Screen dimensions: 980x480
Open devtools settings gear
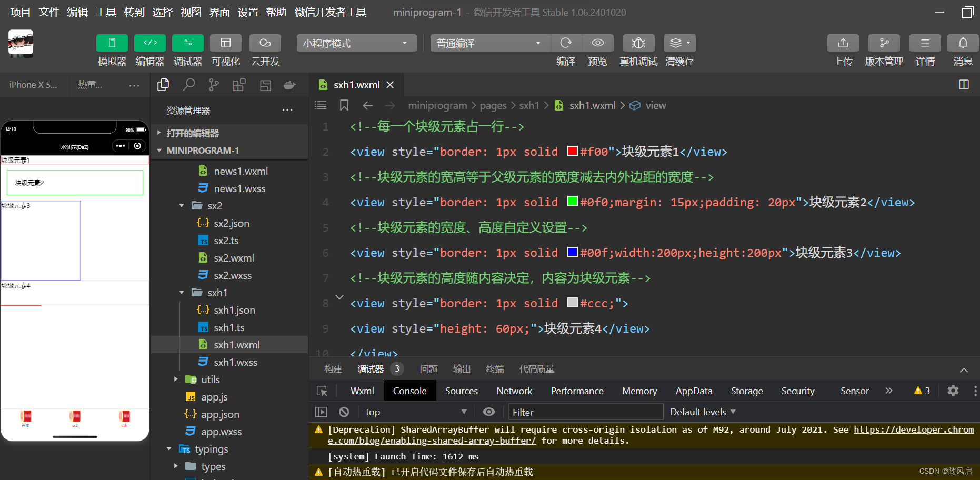click(x=953, y=391)
